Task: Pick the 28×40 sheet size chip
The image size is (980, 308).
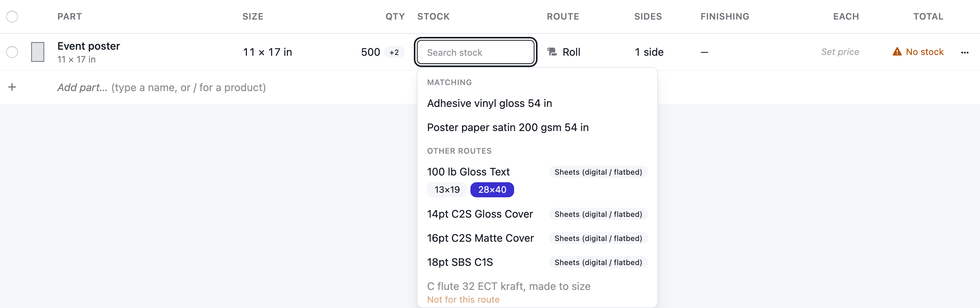Action: (492, 190)
